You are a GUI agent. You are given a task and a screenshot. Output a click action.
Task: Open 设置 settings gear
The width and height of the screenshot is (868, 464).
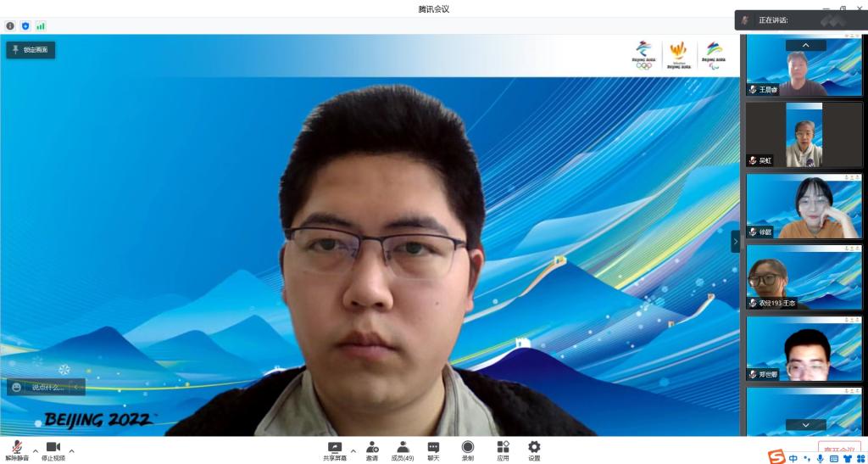534,450
